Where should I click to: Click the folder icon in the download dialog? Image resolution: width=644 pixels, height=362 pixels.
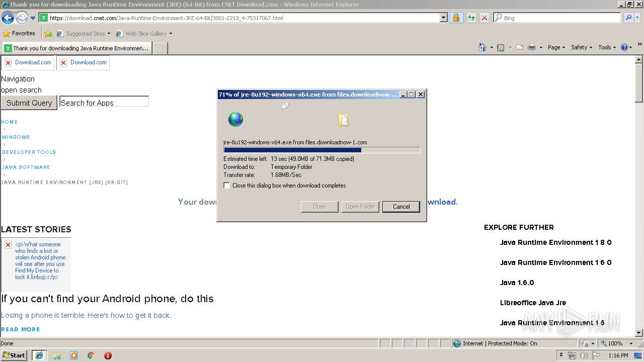(x=344, y=120)
